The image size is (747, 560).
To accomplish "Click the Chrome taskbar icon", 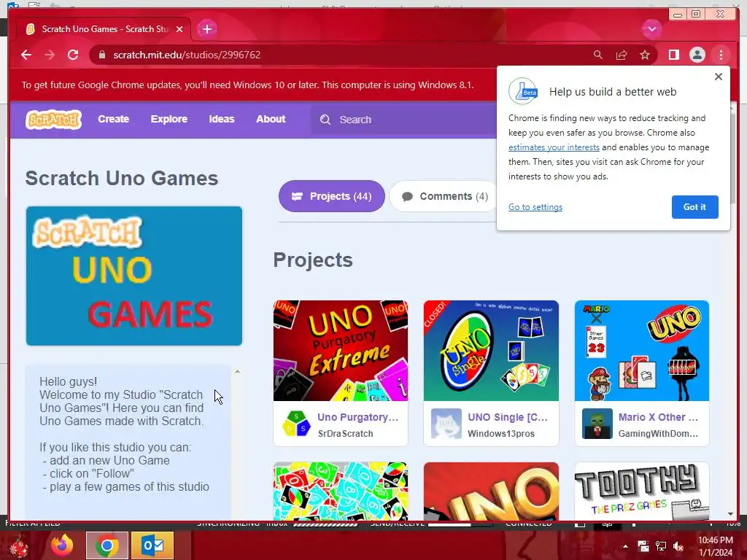I will 107,545.
